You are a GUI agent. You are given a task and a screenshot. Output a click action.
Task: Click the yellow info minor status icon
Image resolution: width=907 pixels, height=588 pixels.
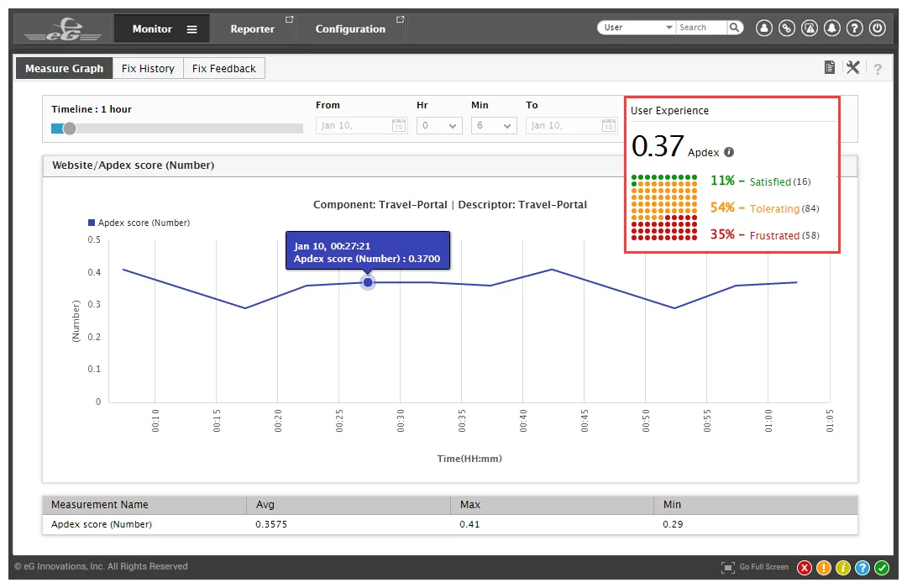click(x=843, y=568)
